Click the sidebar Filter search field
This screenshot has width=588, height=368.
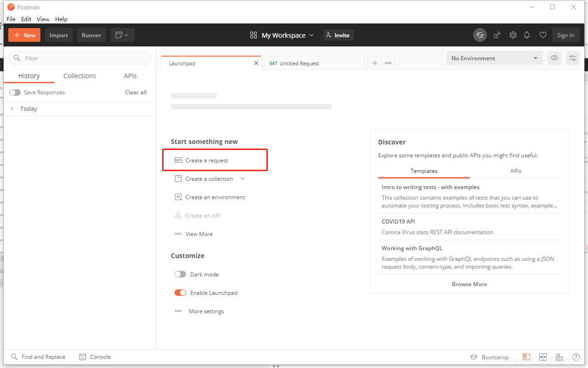pos(79,58)
